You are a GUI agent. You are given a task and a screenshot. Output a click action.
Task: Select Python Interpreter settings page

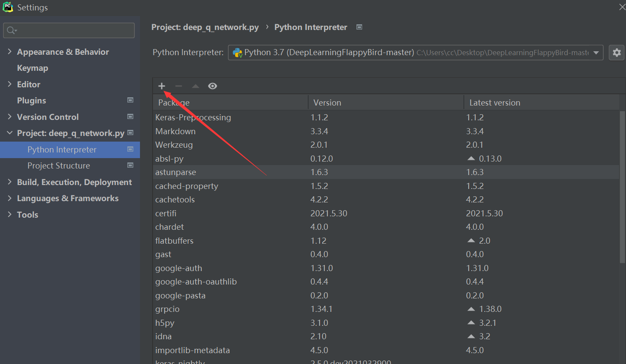[70, 149]
